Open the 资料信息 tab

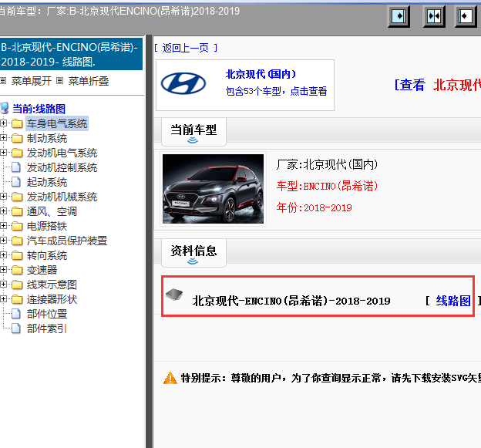coord(193,253)
